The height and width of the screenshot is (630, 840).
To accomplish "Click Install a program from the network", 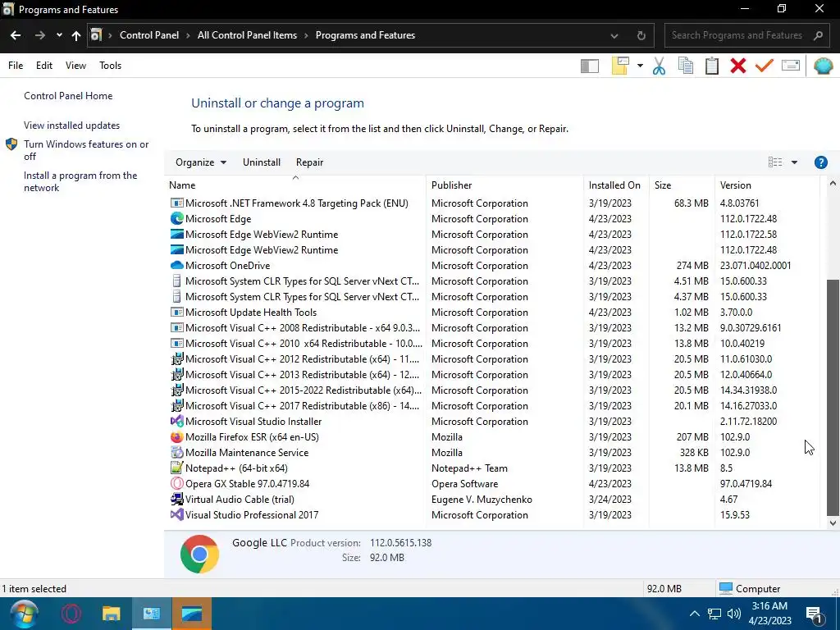I will click(80, 181).
